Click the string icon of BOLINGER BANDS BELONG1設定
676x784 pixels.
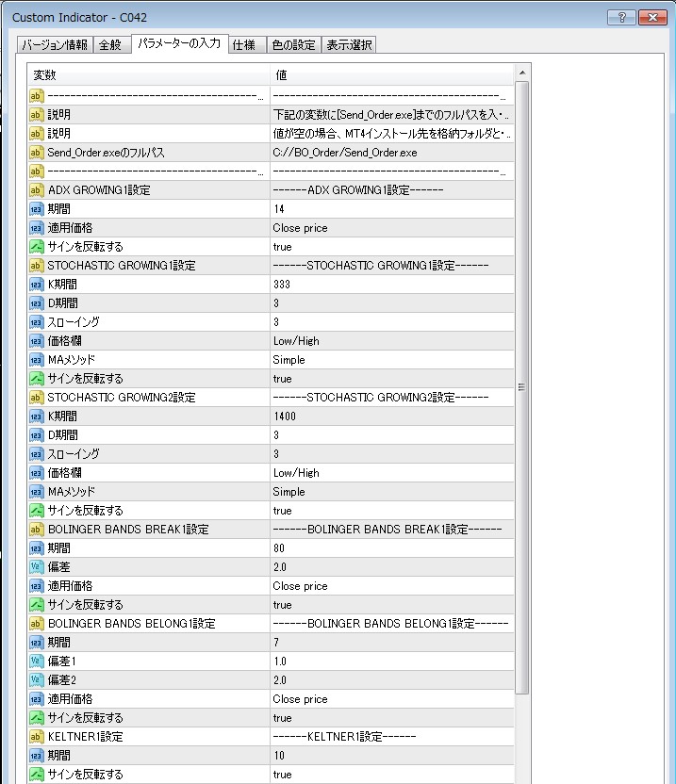[36, 624]
